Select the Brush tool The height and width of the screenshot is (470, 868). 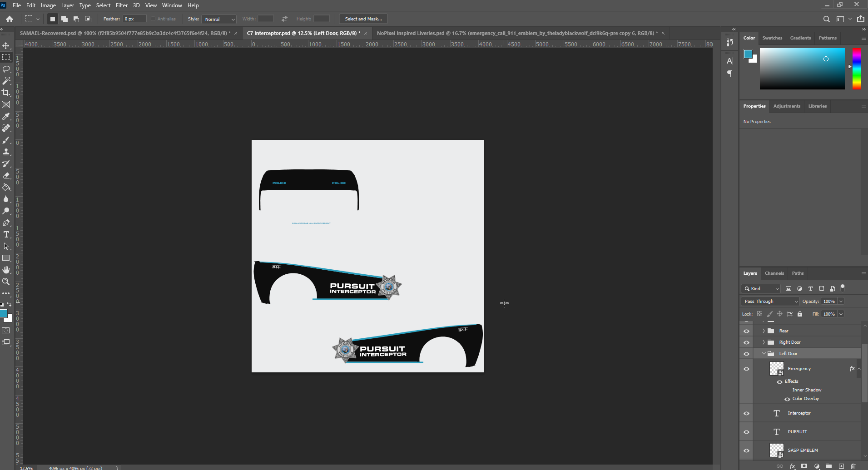[x=6, y=140]
